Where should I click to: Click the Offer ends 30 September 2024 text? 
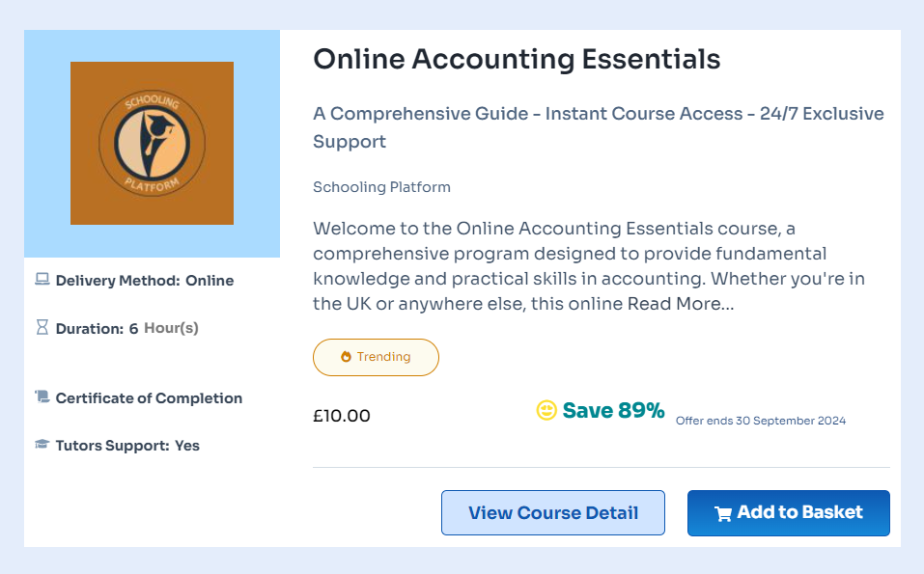point(760,421)
